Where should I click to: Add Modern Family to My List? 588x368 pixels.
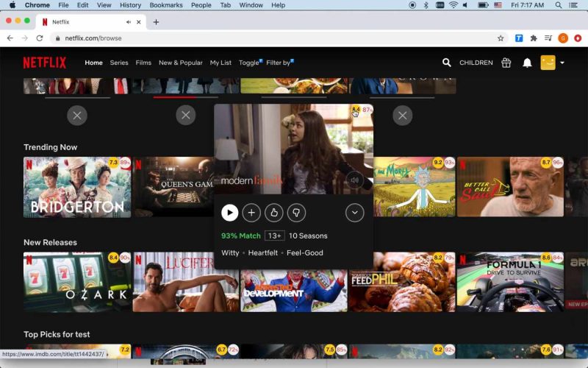[x=251, y=213]
